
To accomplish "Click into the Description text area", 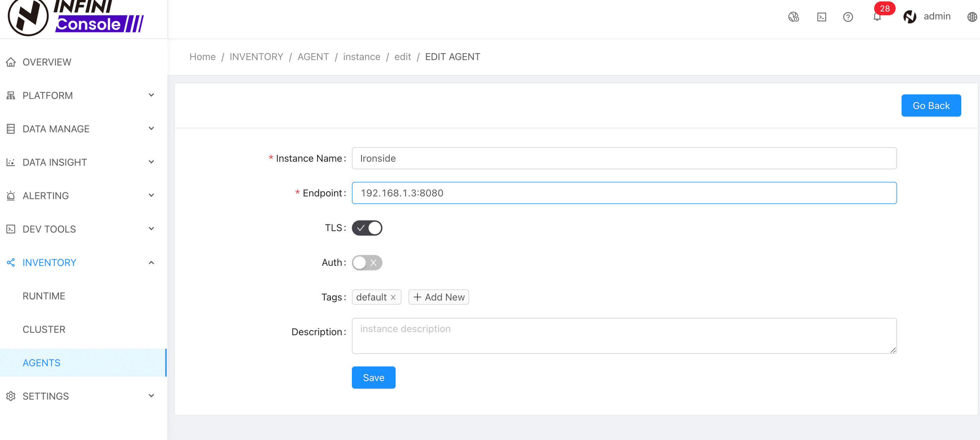I will click(x=624, y=336).
